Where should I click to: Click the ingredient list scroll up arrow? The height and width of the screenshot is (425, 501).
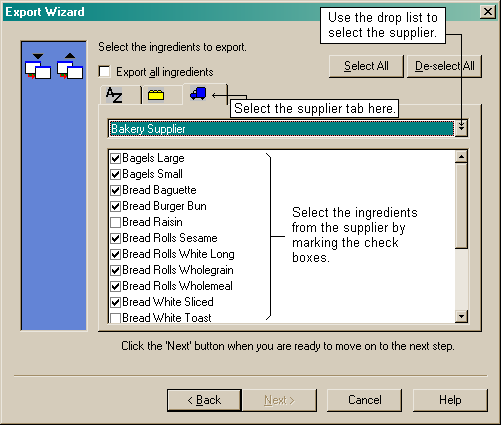tap(461, 157)
